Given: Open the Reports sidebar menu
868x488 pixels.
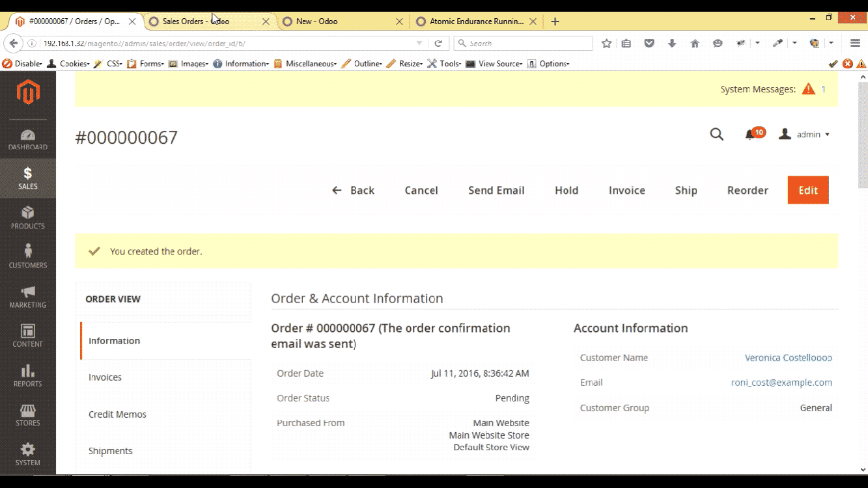Looking at the screenshot, I should click(x=28, y=375).
